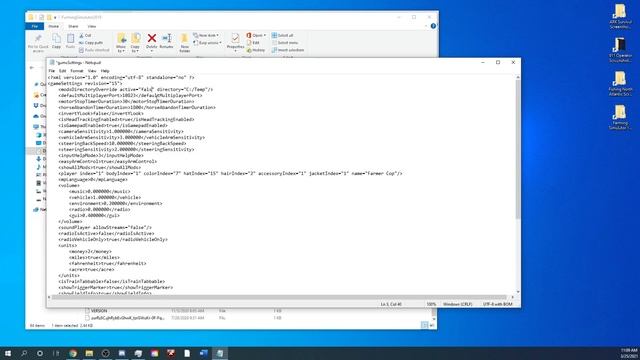Image resolution: width=640 pixels, height=360 pixels.
Task: Click the Task View icon on taskbar
Action: pos(56,353)
